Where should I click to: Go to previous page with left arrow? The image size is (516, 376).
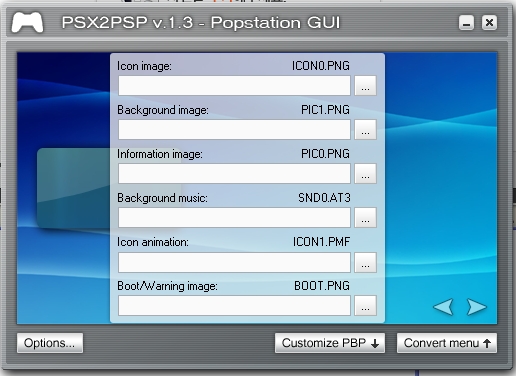[x=443, y=306]
